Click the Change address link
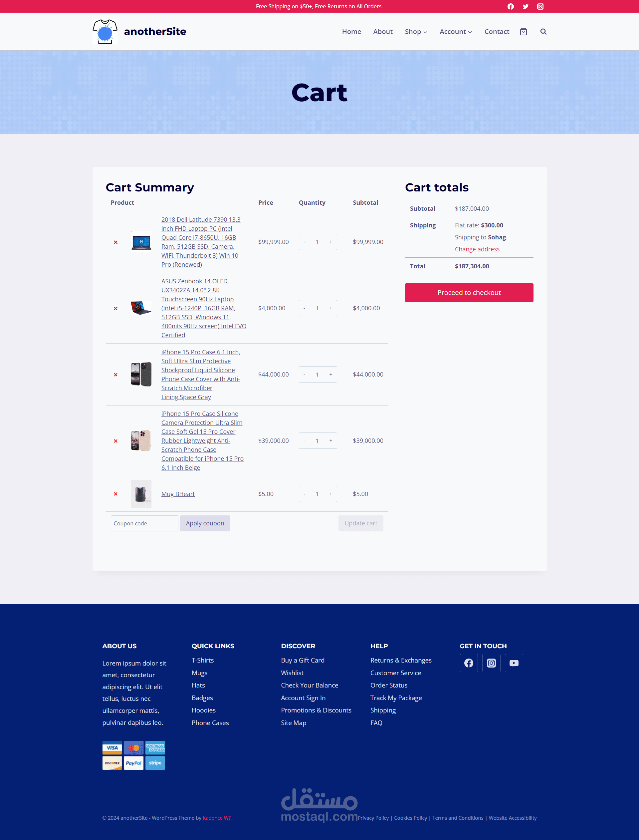Image resolution: width=639 pixels, height=840 pixels. click(x=477, y=249)
